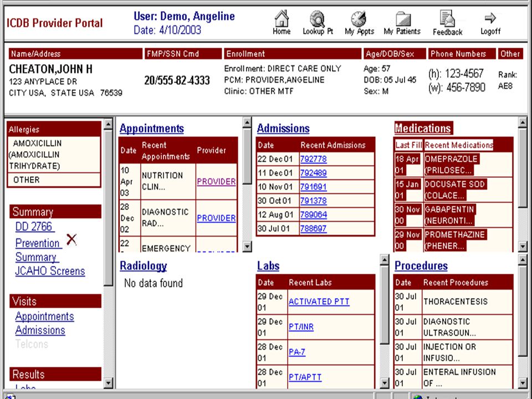Select AMOXICILLIN allergy entry
Image resolution: width=532 pixels, height=399 pixels.
tap(54, 155)
